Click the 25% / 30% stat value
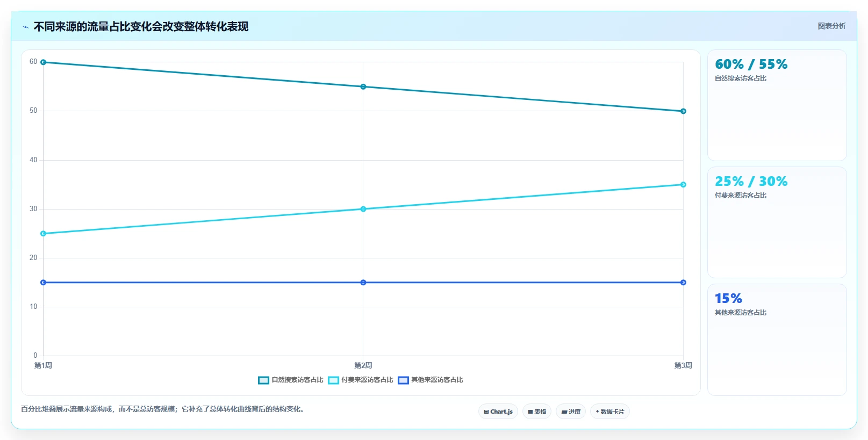The image size is (868, 440). [x=751, y=182]
